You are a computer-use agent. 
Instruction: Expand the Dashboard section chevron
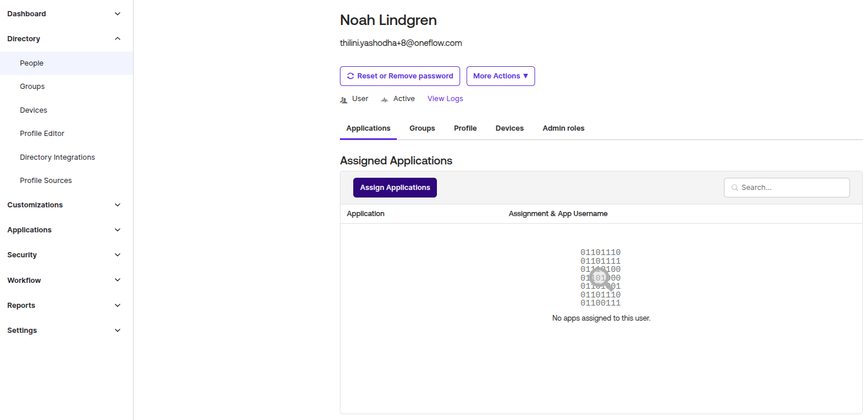118,13
